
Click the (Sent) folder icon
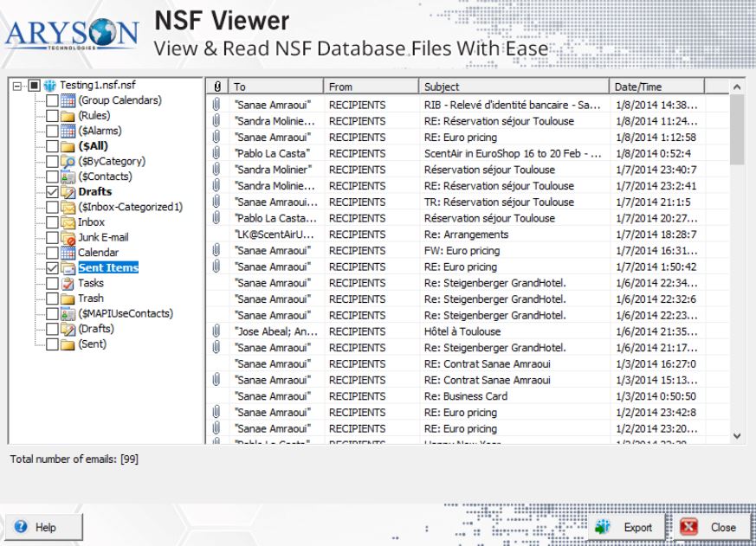(x=68, y=344)
